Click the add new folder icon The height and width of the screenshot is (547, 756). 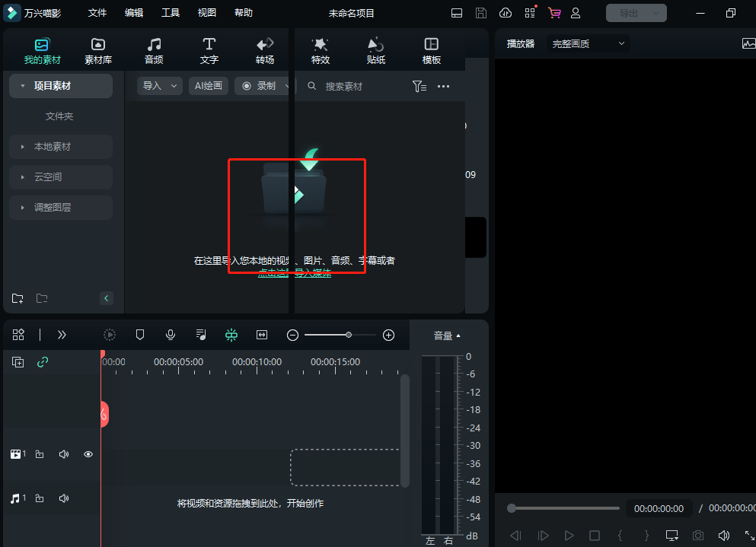pyautogui.click(x=18, y=298)
